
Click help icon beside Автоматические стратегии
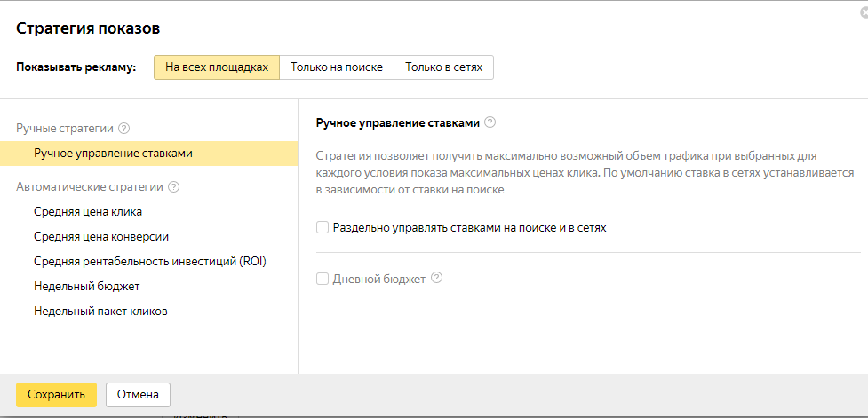point(174,187)
